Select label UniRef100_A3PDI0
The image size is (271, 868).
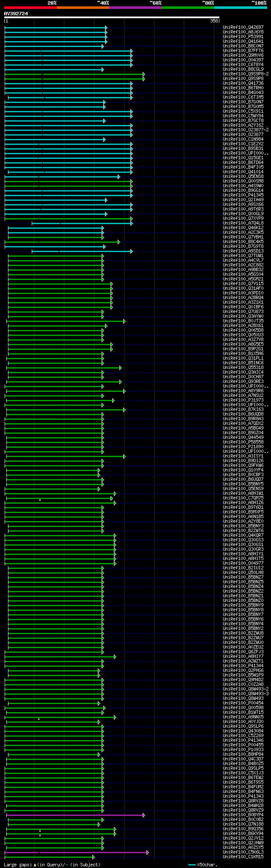[243, 293]
